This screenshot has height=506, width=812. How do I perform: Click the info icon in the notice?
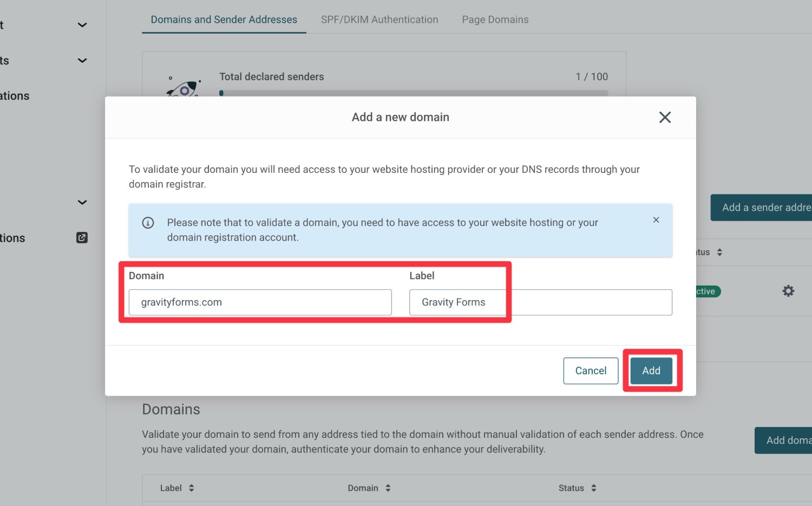(148, 223)
